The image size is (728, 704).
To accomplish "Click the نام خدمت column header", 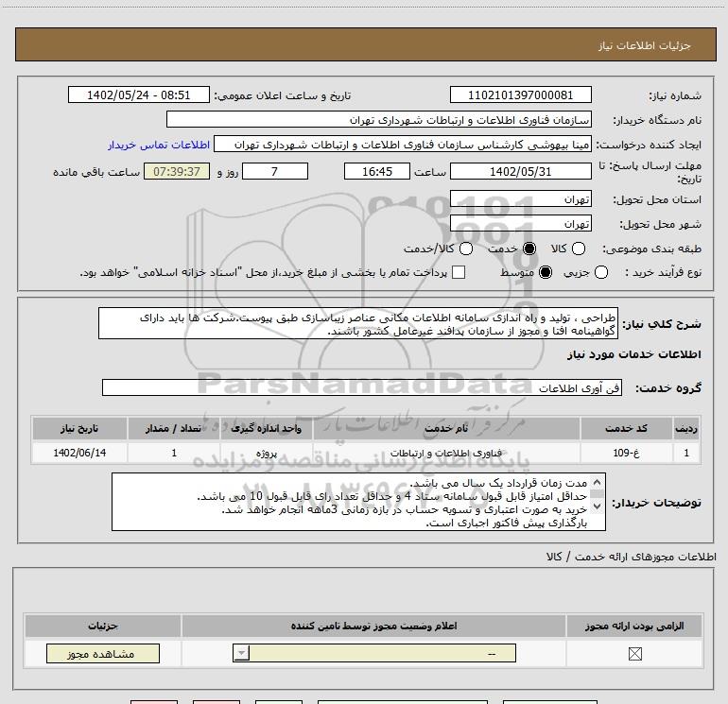I will pos(446,428).
